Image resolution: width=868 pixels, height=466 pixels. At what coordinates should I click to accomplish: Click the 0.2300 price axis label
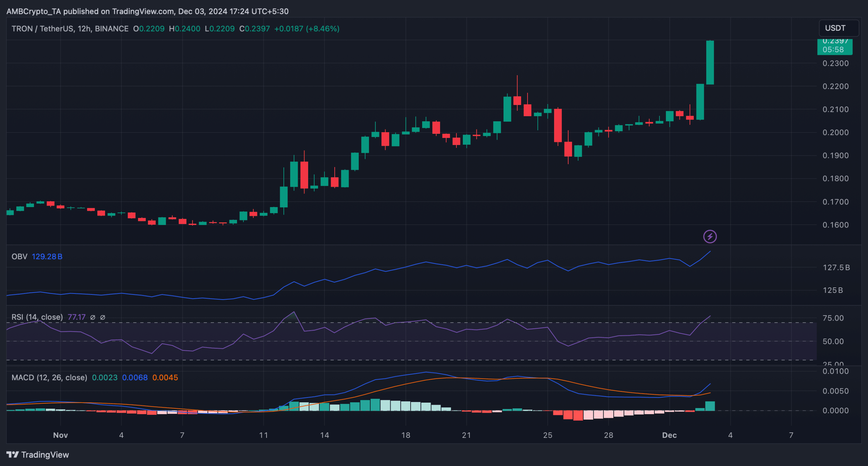pyautogui.click(x=836, y=63)
